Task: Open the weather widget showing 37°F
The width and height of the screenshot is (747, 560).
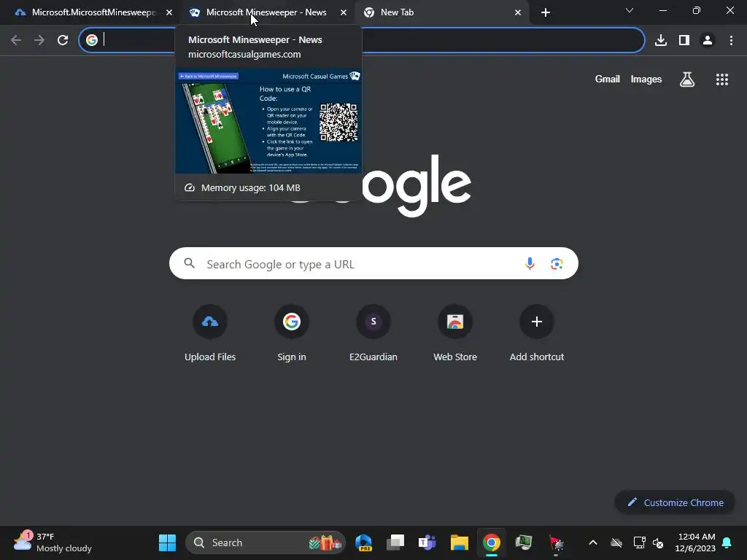Action: tap(53, 542)
